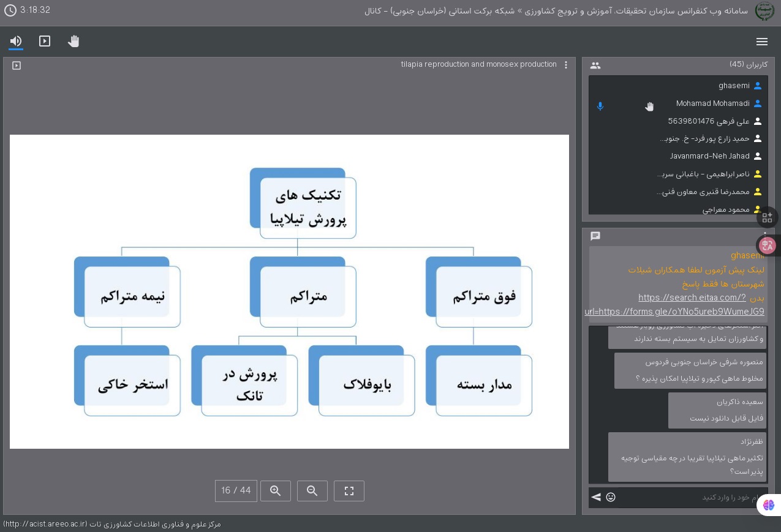Viewport: 781px width, 532px height.
Task: Click the users list group icon
Action: pos(595,66)
